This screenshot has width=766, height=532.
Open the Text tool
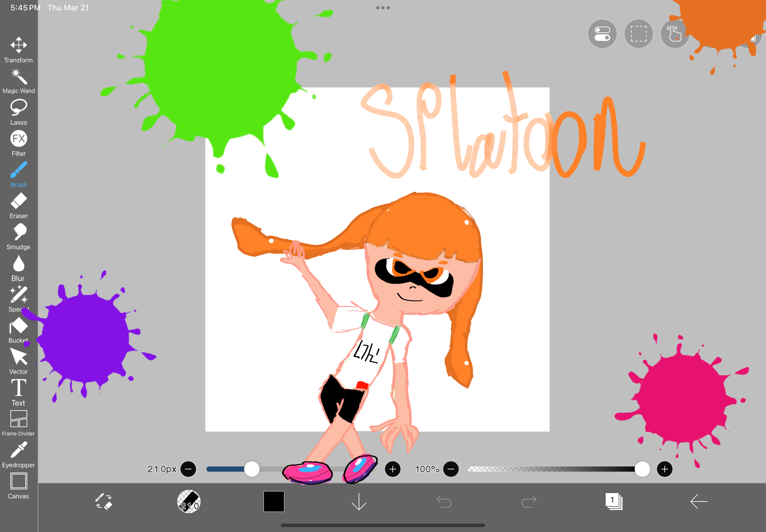point(19,389)
